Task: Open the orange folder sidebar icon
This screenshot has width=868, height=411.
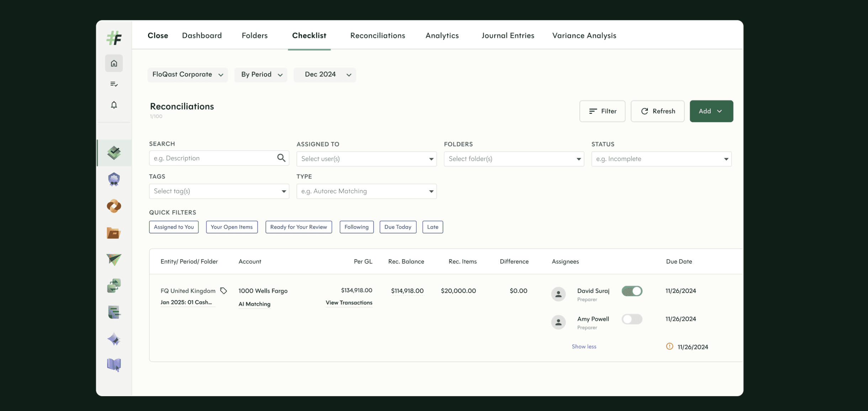Action: 114,233
